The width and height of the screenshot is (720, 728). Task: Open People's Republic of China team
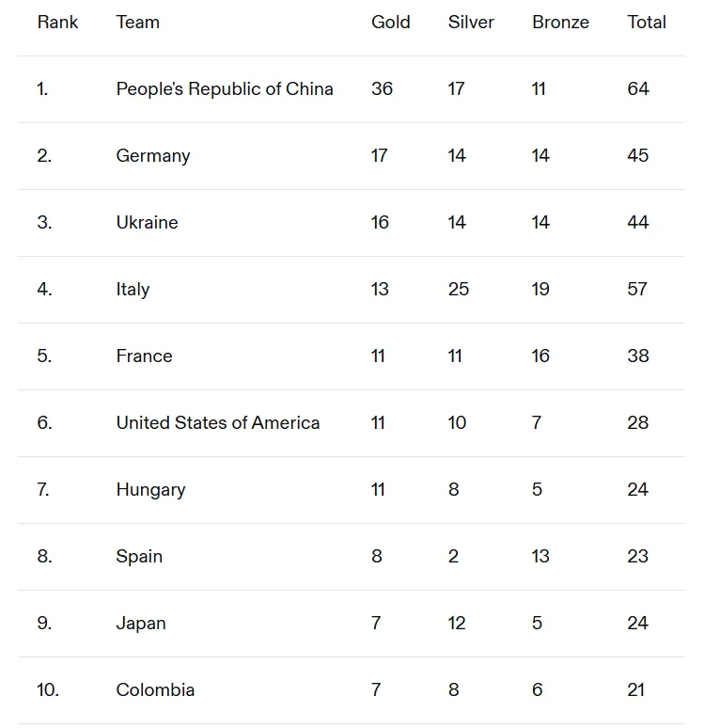point(225,89)
